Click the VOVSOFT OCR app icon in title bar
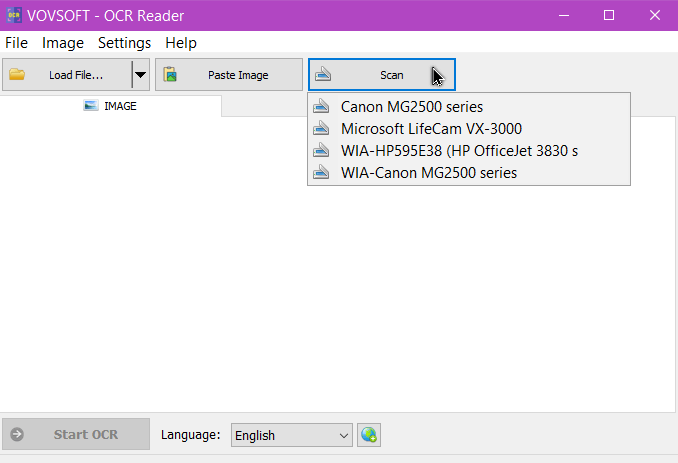This screenshot has height=463, width=678. [14, 15]
